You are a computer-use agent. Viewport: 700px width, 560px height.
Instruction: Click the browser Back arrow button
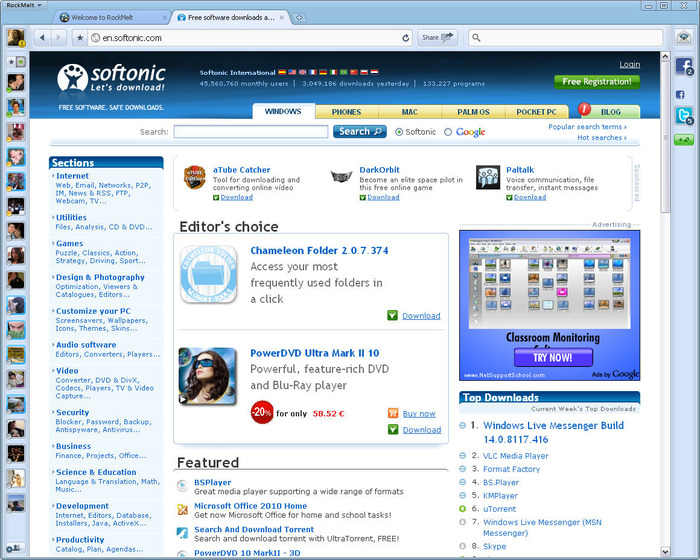42,38
